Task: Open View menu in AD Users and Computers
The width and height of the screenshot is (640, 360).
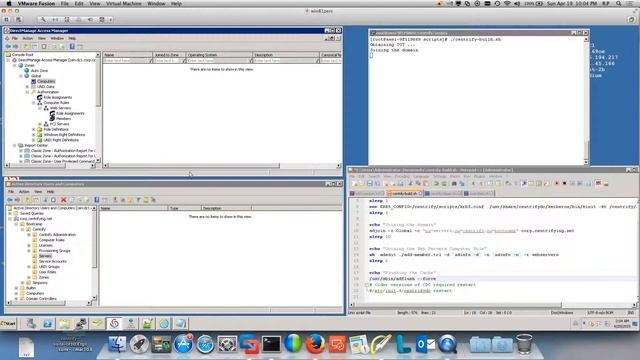Action: point(38,192)
